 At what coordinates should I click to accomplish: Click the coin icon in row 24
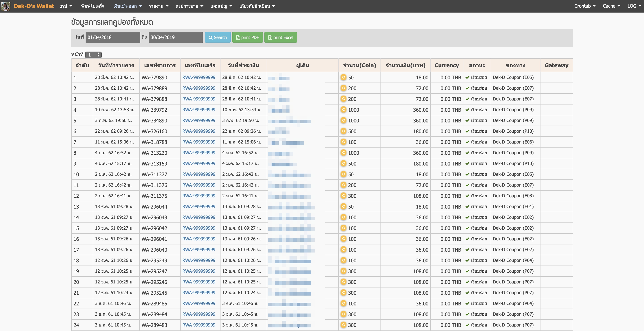(x=343, y=325)
